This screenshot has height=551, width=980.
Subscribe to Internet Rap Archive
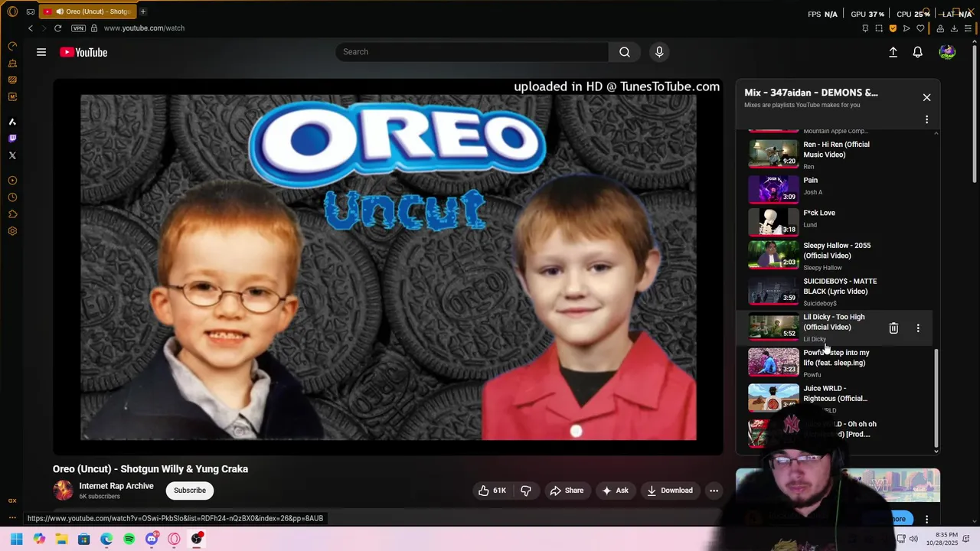[x=190, y=491]
